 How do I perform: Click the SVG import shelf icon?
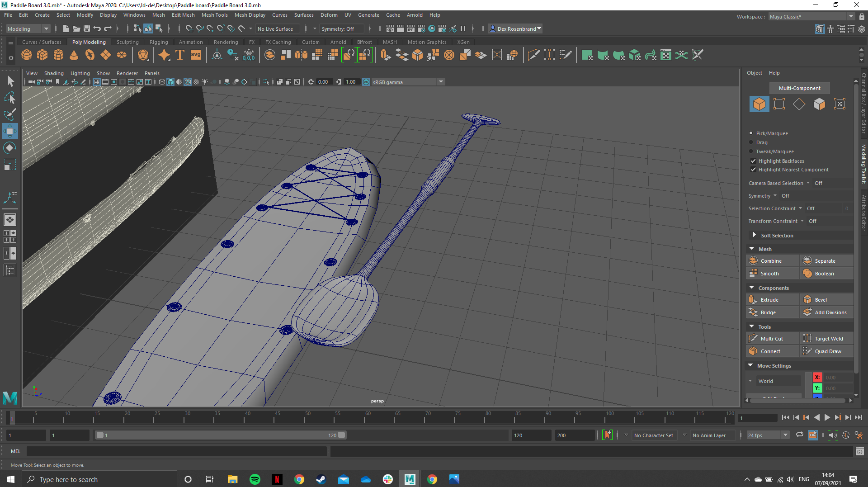[x=195, y=55]
